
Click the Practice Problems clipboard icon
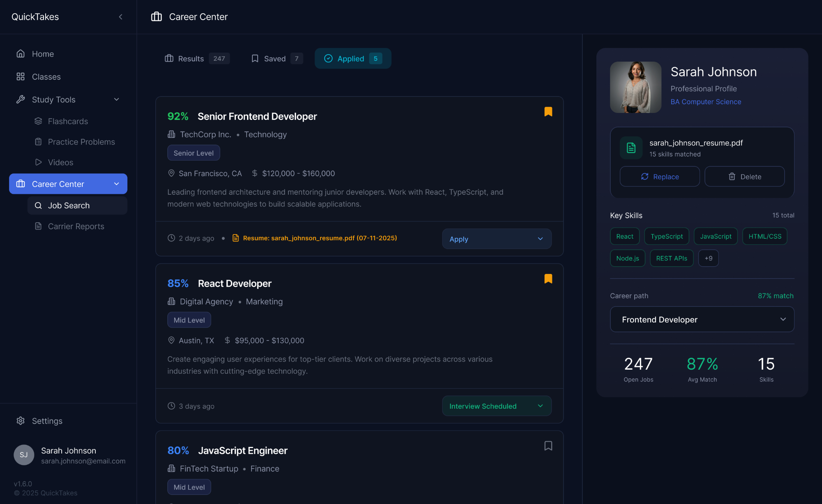click(x=38, y=142)
